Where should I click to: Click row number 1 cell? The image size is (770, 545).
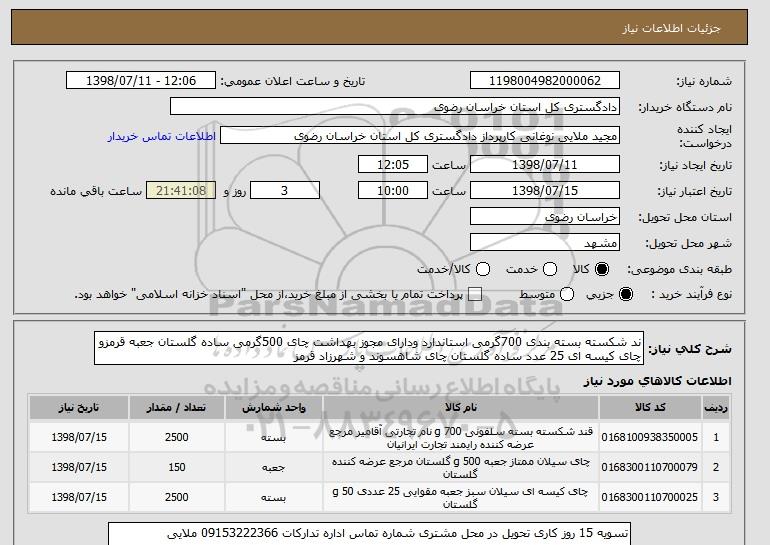click(x=715, y=437)
